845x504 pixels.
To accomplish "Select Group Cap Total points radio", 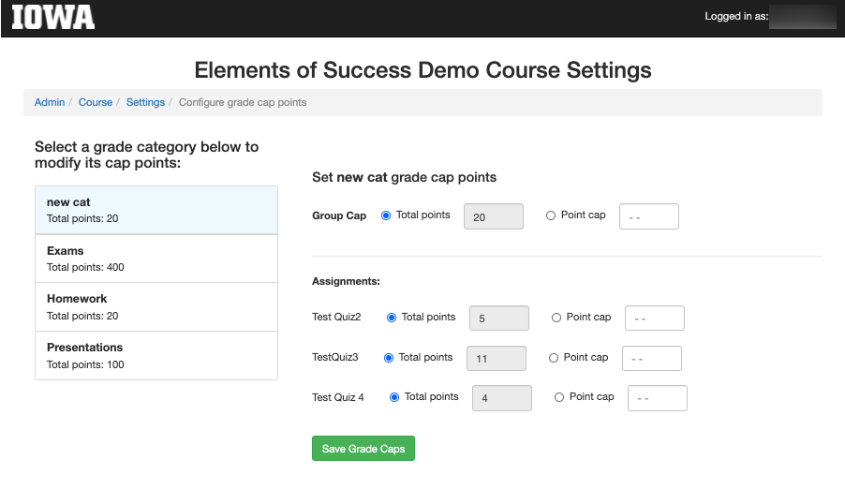I will (386, 215).
